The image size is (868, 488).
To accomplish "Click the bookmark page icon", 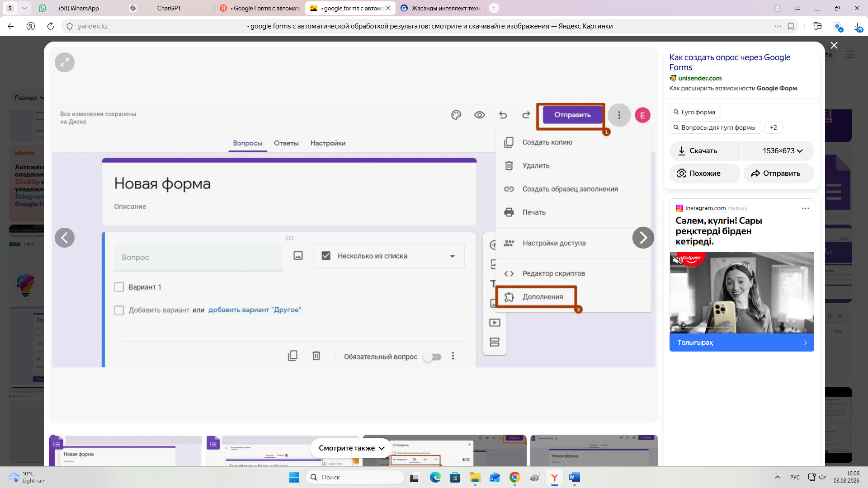I will click(791, 26).
